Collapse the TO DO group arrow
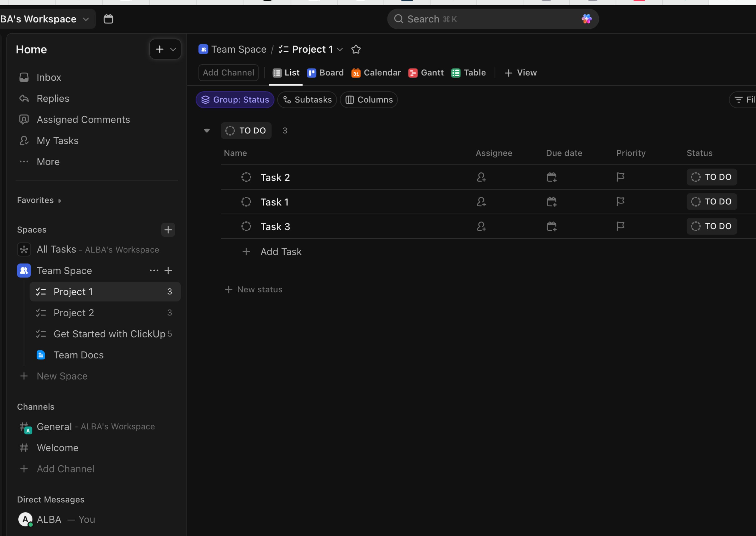756x536 pixels. tap(207, 131)
